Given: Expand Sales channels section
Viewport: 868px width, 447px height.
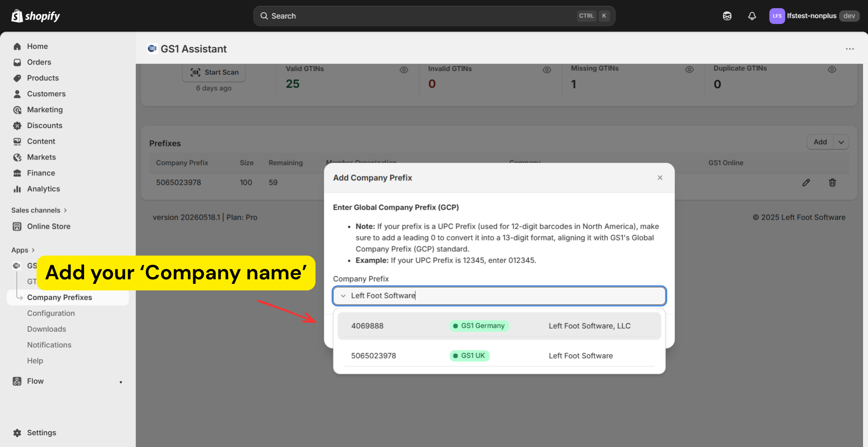Looking at the screenshot, I should (x=39, y=210).
